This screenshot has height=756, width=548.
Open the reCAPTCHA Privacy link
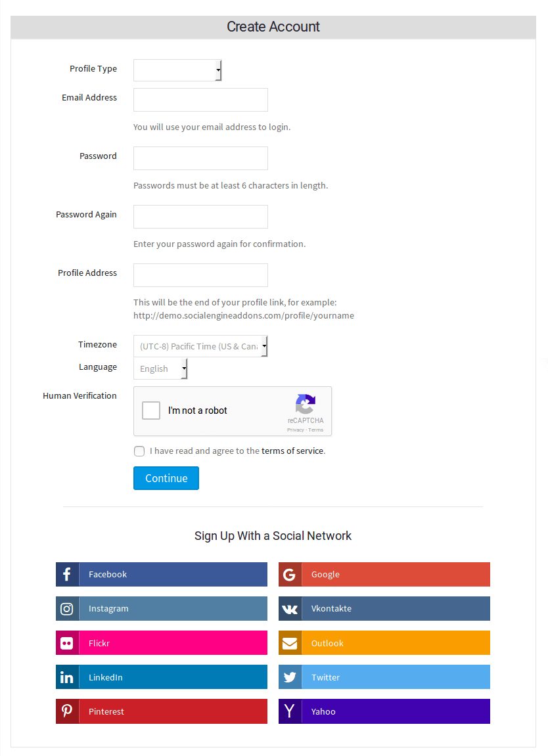tap(295, 430)
